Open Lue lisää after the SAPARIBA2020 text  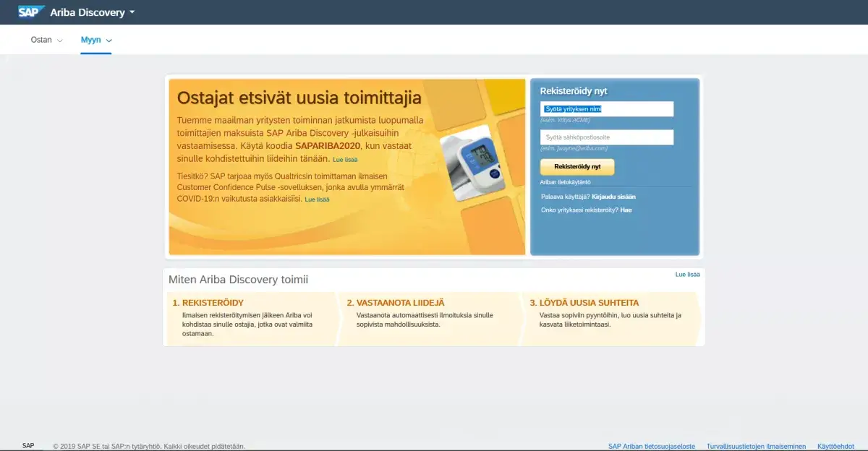coord(345,159)
